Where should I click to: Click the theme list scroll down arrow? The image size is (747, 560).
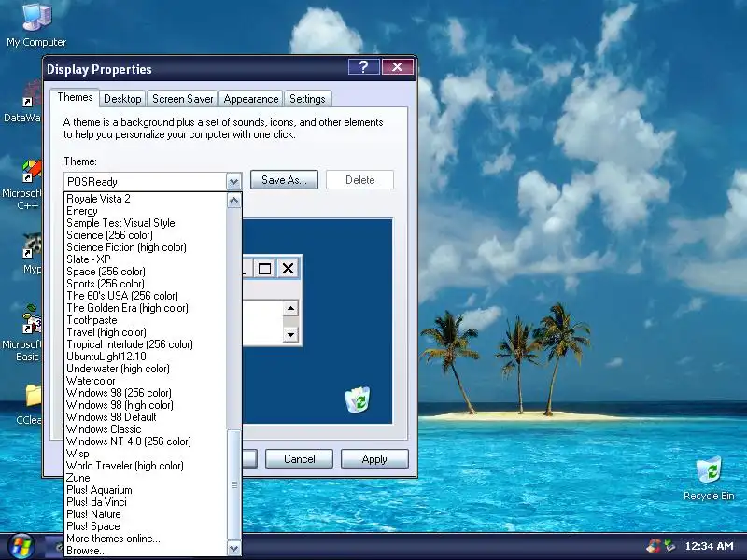234,549
